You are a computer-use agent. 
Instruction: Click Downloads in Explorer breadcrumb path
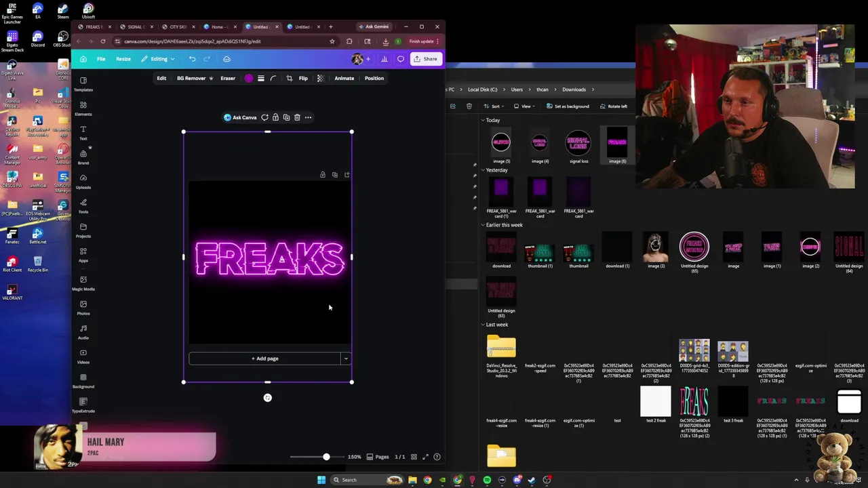click(x=574, y=89)
